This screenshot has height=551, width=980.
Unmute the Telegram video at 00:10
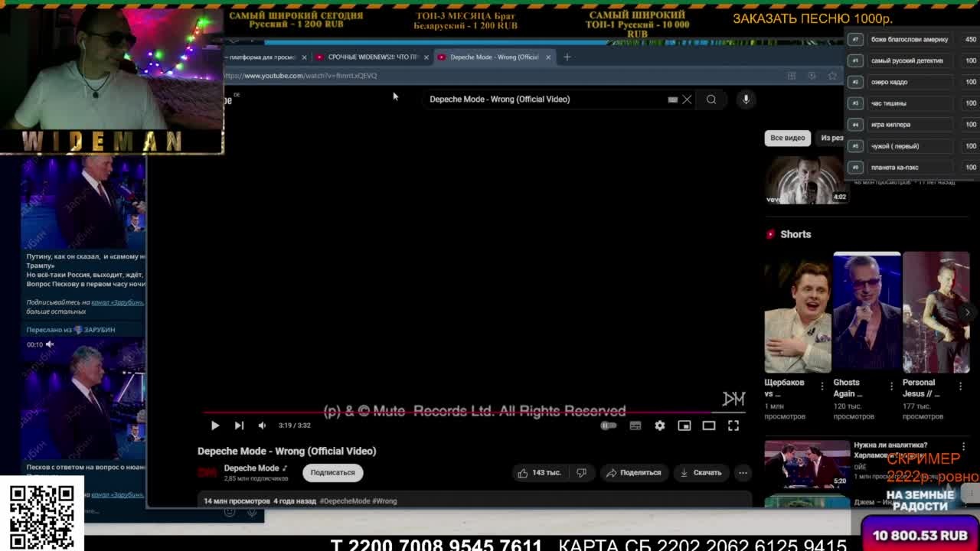[x=50, y=345]
